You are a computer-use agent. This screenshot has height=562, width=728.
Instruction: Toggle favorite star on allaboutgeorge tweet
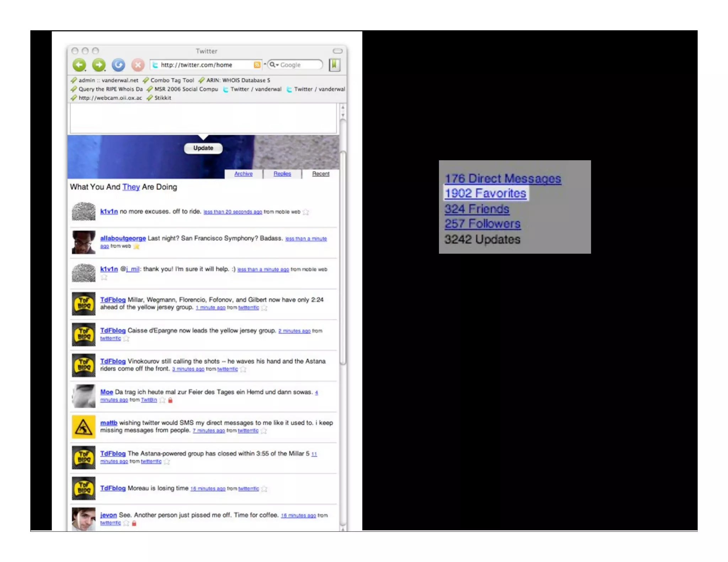[x=136, y=246]
